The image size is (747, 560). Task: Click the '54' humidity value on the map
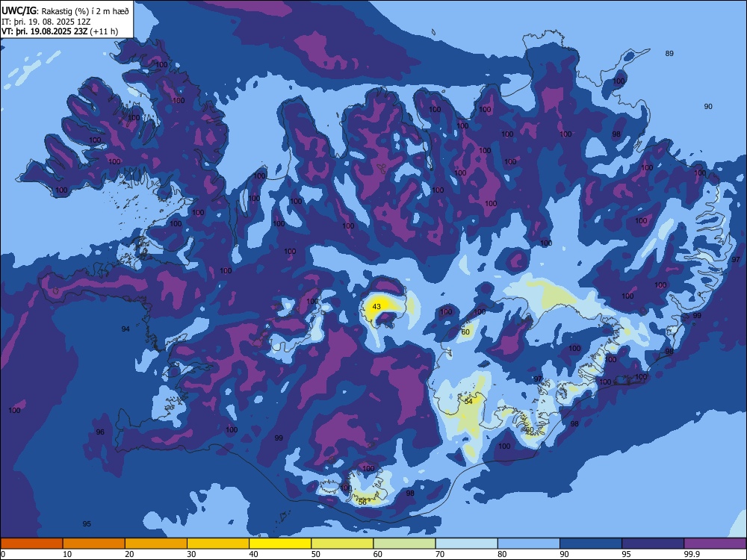click(468, 402)
